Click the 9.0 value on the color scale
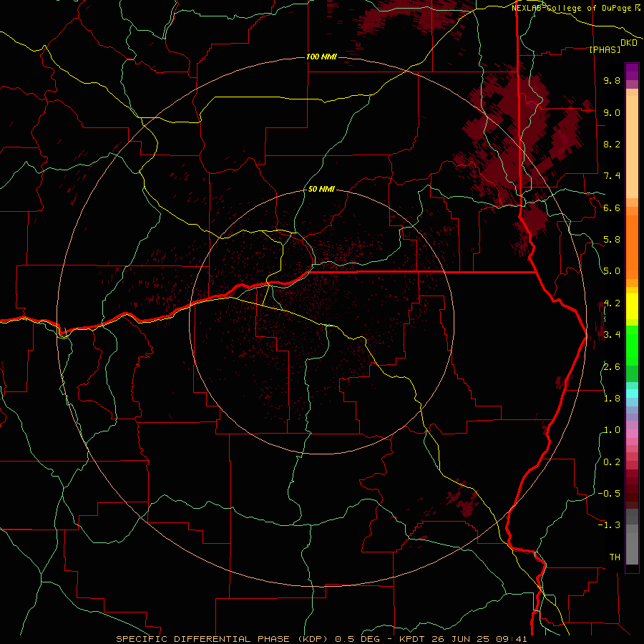The width and height of the screenshot is (644, 644). [x=612, y=112]
